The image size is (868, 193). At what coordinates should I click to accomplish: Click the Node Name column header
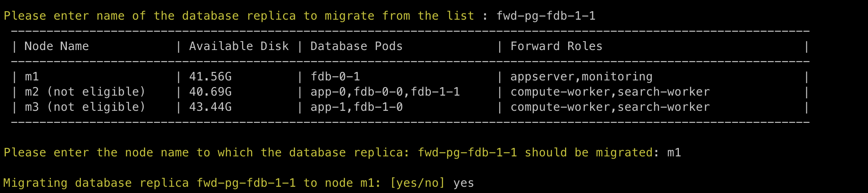pos(57,46)
